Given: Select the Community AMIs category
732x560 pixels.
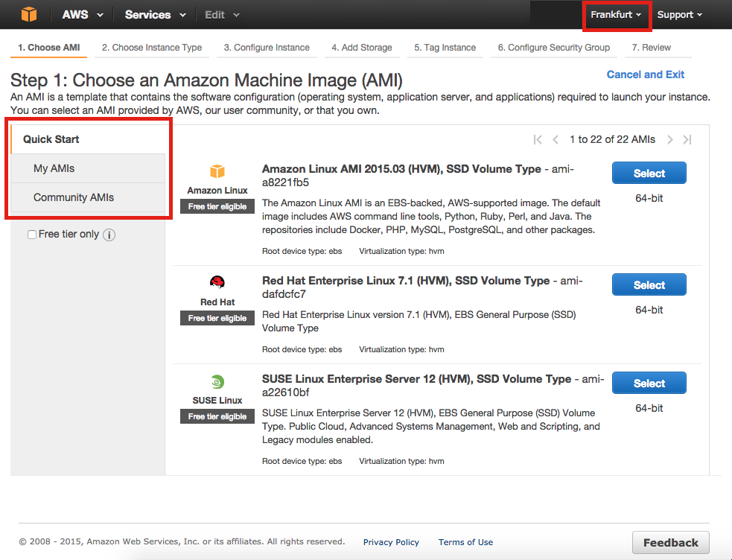Looking at the screenshot, I should 88,197.
